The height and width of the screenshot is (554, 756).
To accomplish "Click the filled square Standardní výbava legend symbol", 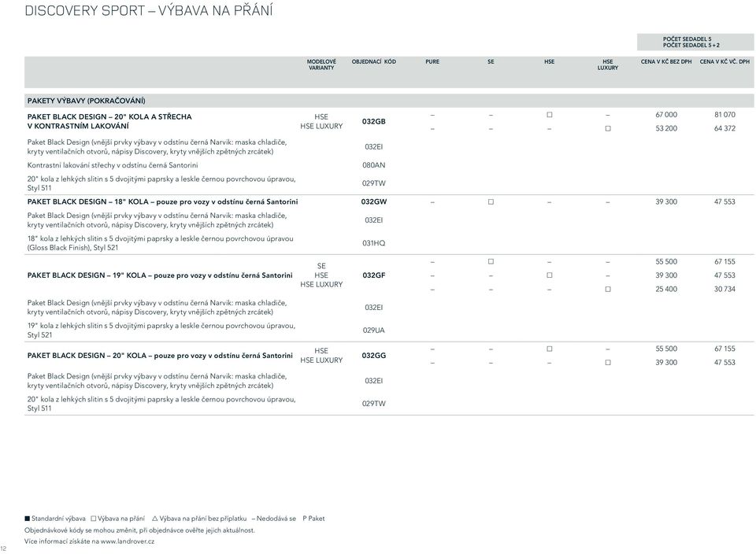I will pyautogui.click(x=27, y=519).
